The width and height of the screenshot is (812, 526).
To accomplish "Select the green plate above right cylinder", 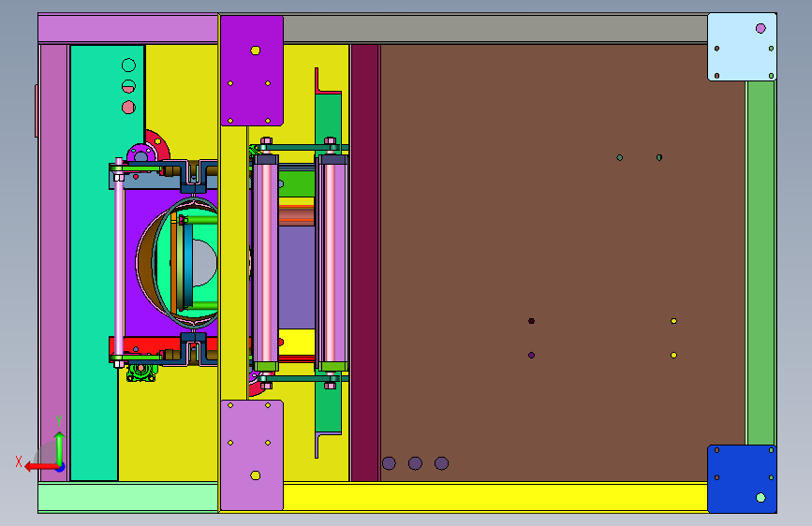I will (x=329, y=118).
